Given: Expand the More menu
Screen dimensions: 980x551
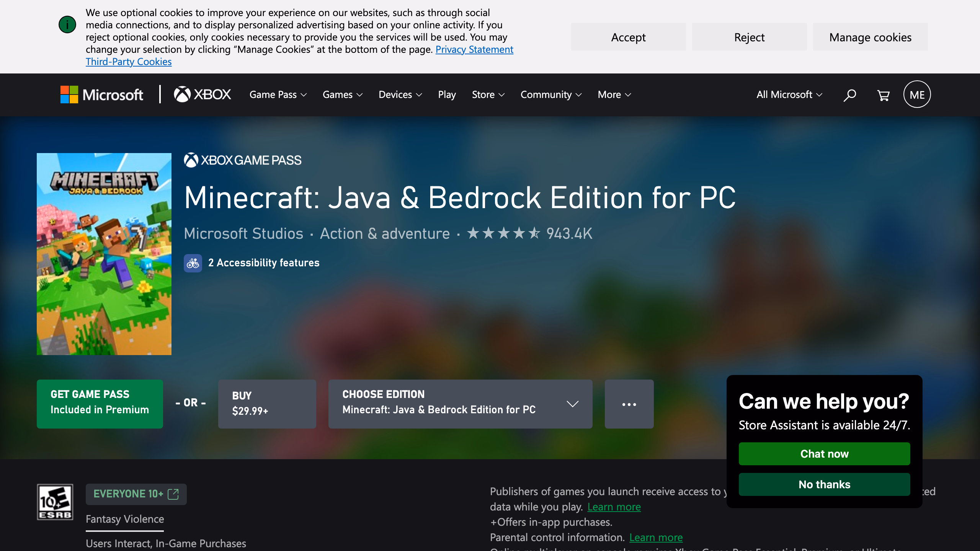Looking at the screenshot, I should point(614,95).
